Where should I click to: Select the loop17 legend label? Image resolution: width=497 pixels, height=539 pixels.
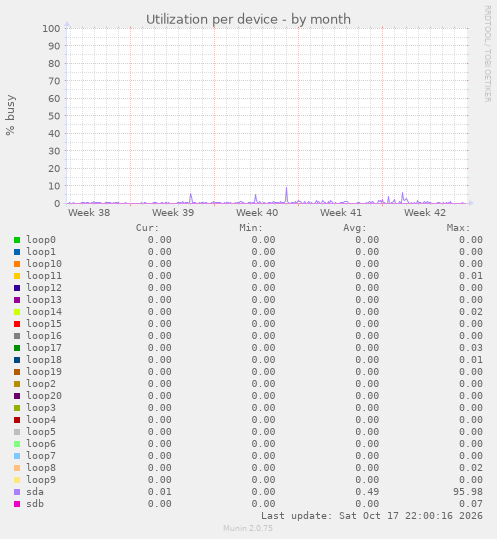44,348
